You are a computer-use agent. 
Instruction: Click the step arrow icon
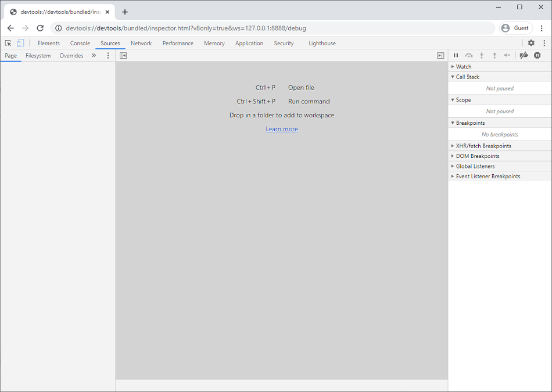507,55
